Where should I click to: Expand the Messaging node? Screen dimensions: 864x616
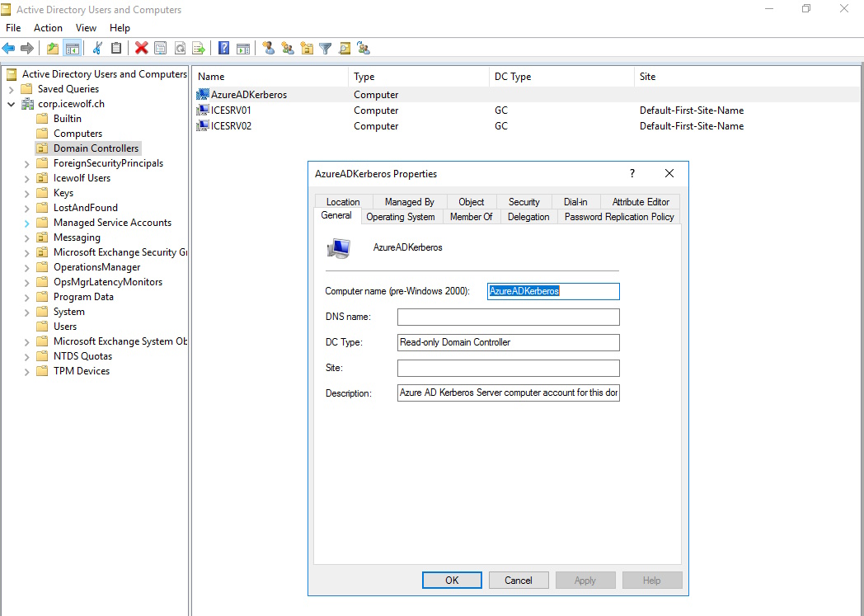coord(26,238)
